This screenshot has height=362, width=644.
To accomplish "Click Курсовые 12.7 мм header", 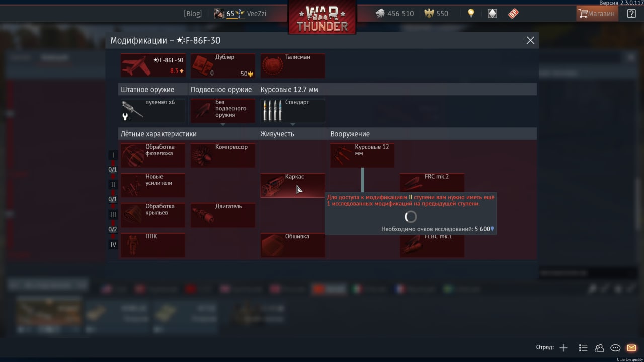I will tap(289, 90).
